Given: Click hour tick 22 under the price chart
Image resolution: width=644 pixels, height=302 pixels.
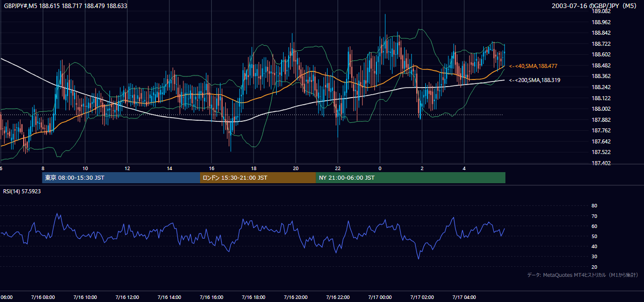Looking at the screenshot, I should 338,169.
